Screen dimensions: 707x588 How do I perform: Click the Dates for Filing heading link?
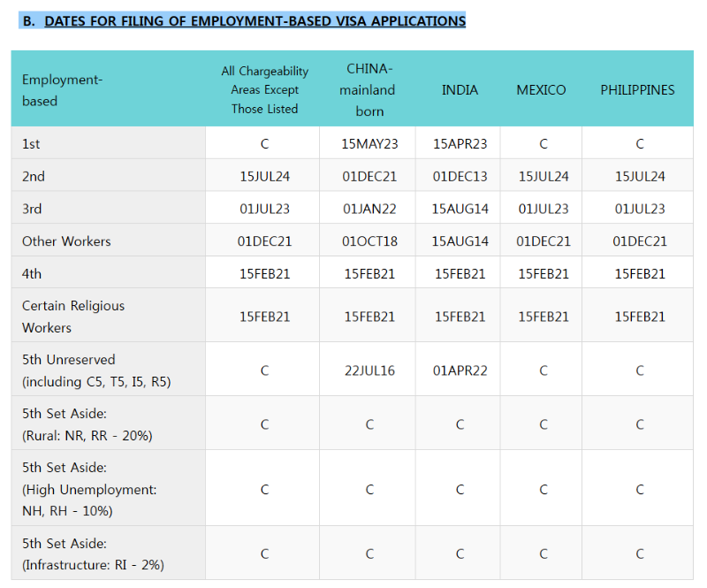(255, 20)
